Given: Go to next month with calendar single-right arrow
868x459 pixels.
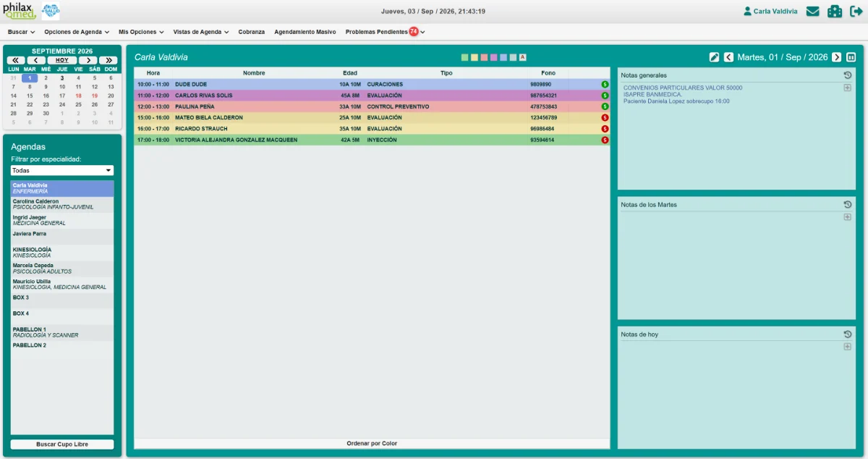Looking at the screenshot, I should point(88,60).
